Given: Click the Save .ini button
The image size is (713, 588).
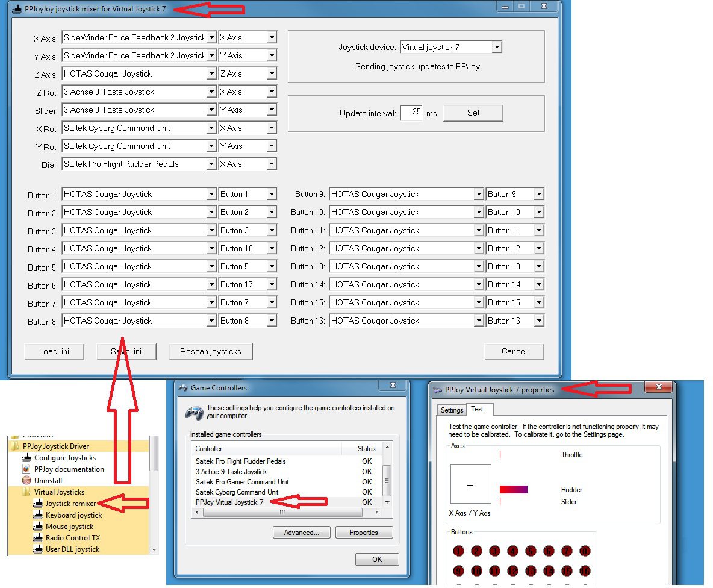Looking at the screenshot, I should tap(126, 351).
